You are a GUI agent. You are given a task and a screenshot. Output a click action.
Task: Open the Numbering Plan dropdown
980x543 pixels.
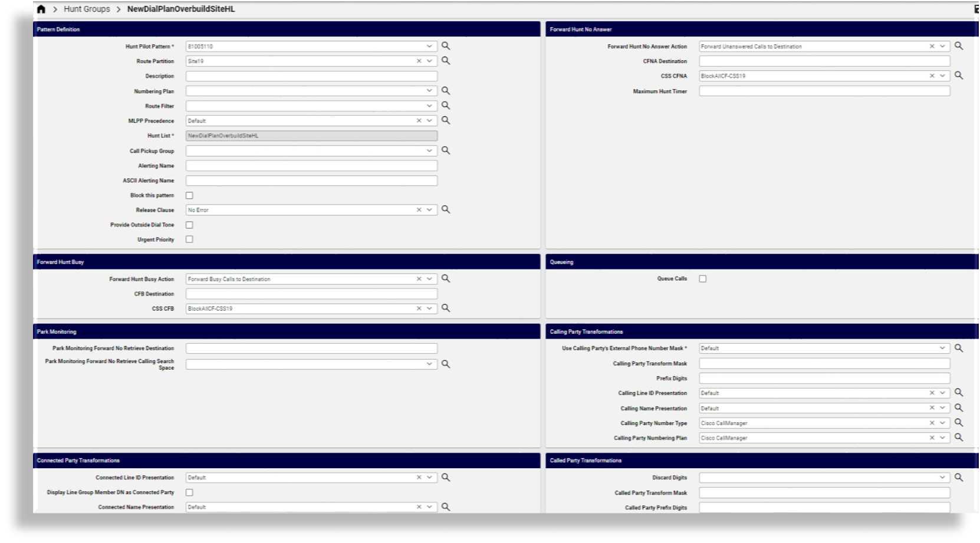[x=429, y=91]
